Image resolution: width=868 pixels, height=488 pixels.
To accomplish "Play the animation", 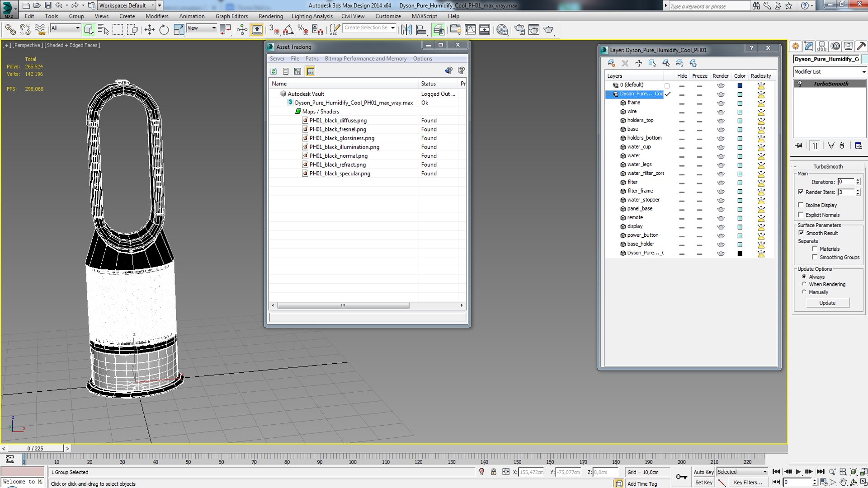I will tap(798, 472).
